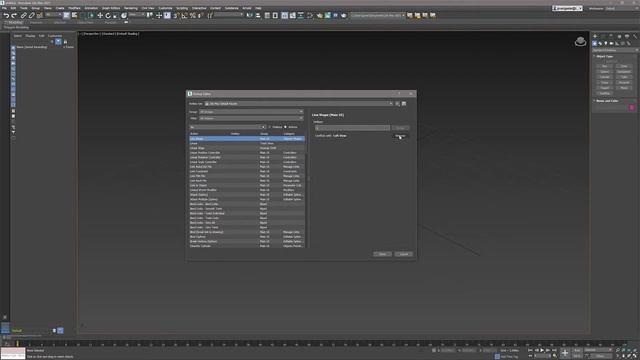Click the Hotkey input field
640x360 pixels.
pos(352,128)
